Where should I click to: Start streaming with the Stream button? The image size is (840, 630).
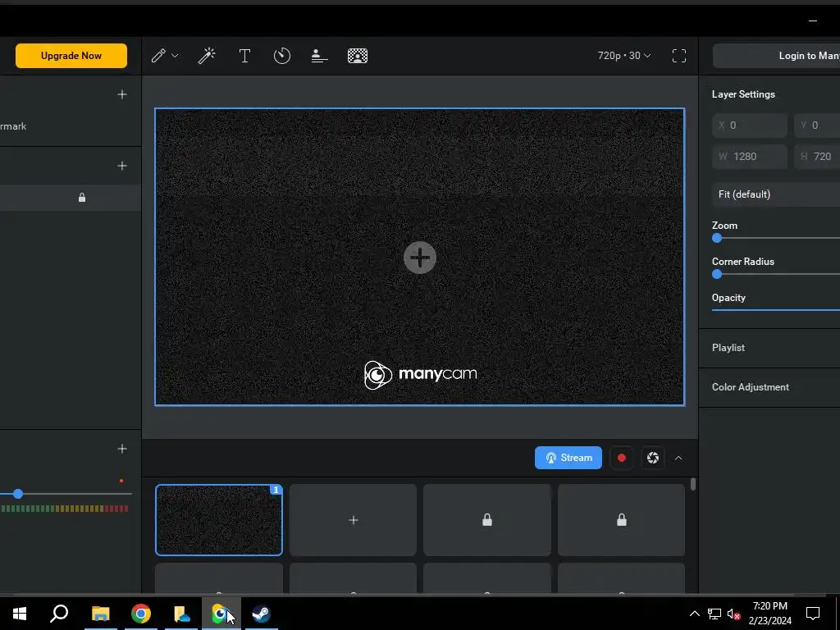tap(568, 458)
